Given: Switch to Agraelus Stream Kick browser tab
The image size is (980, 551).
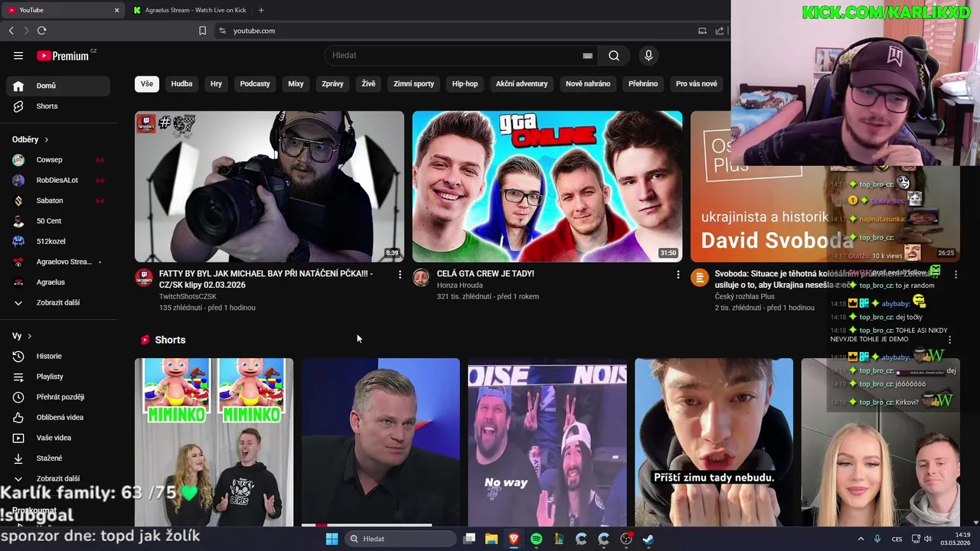Looking at the screenshot, I should pyautogui.click(x=189, y=10).
